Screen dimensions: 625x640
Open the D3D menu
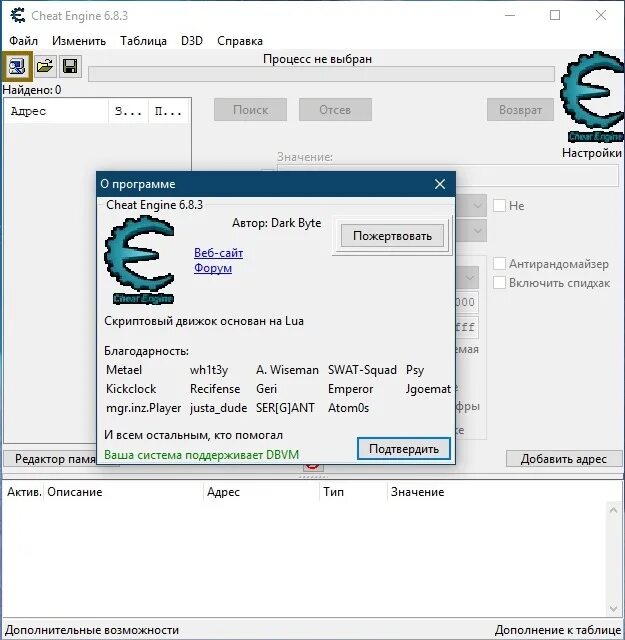(x=192, y=41)
